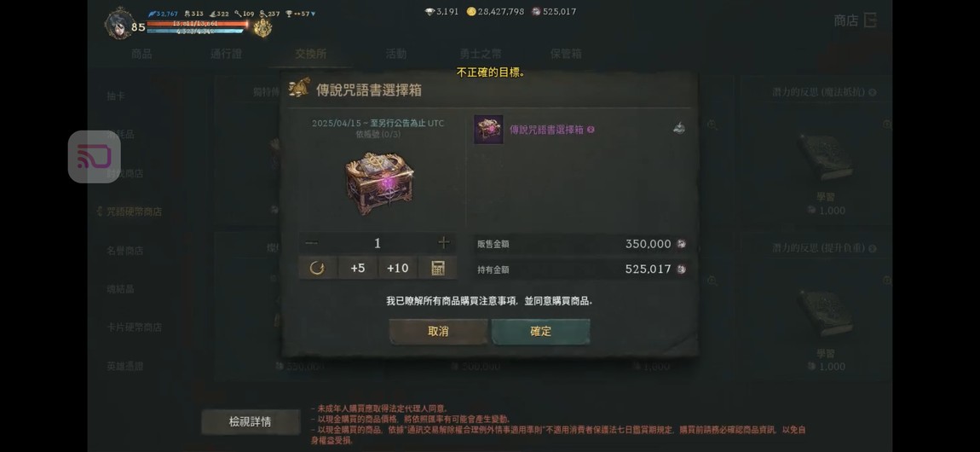
Task: Click the treasure chest preview image
Action: pos(379,184)
